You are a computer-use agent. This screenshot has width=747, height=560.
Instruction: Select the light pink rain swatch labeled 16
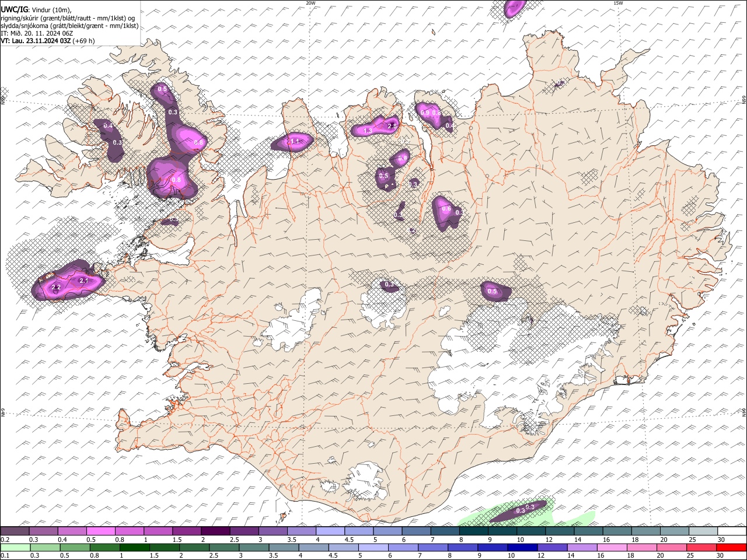(x=612, y=547)
